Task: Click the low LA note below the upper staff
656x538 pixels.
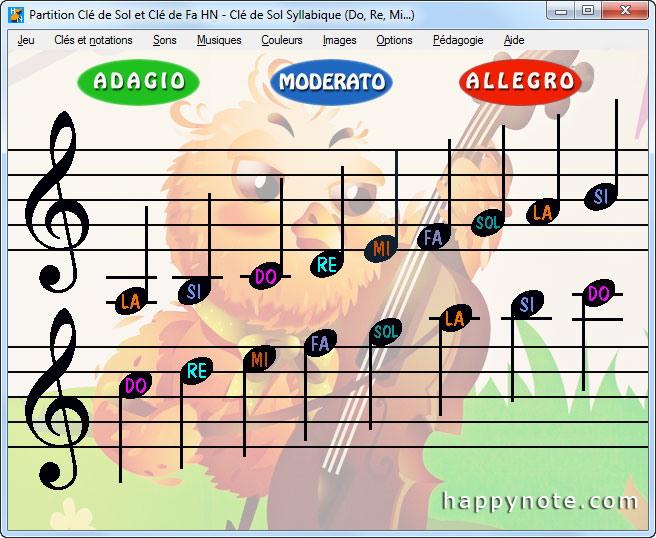Action: click(x=131, y=301)
